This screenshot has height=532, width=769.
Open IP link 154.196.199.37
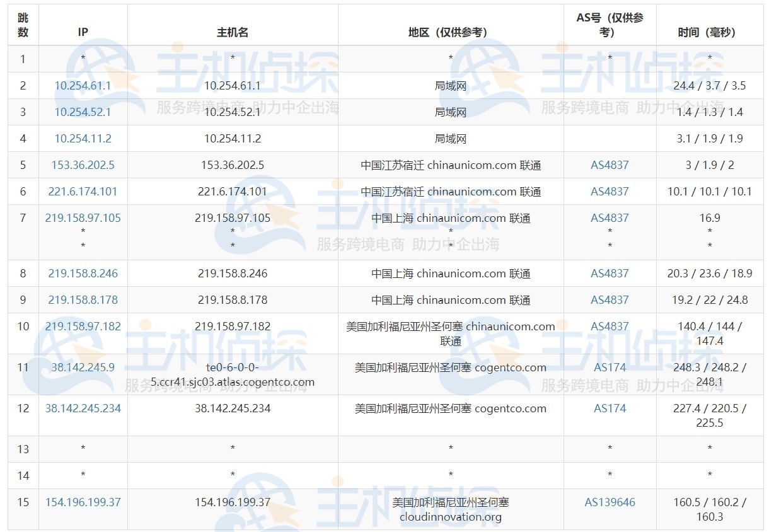(x=83, y=502)
